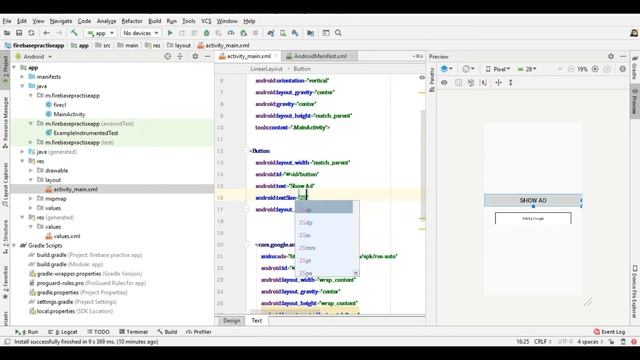Run the app with the green play icon
The width and height of the screenshot is (640, 360).
click(x=170, y=33)
